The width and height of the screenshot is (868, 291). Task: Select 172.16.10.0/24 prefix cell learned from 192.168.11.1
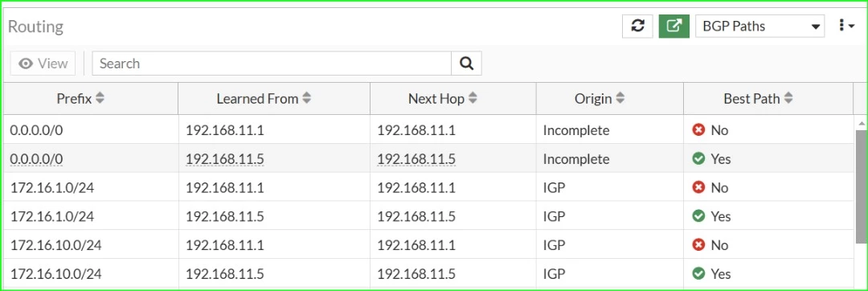[56, 245]
